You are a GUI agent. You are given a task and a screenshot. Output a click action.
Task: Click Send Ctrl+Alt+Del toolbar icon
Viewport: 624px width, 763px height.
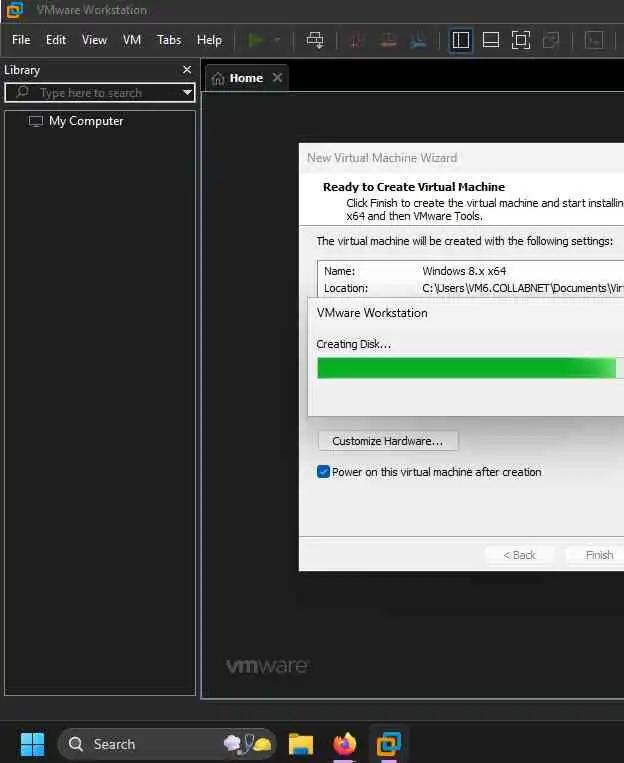click(314, 40)
